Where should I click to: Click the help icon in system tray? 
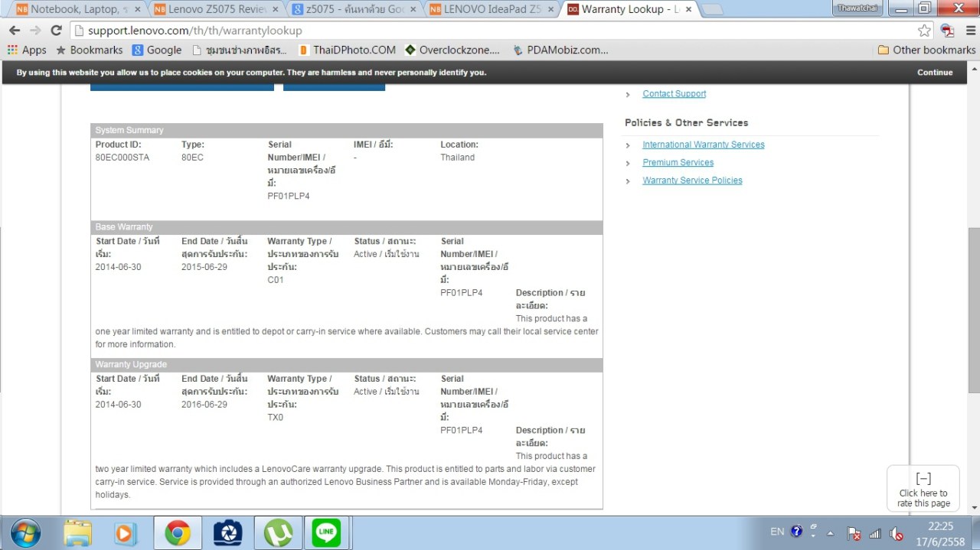click(x=796, y=532)
